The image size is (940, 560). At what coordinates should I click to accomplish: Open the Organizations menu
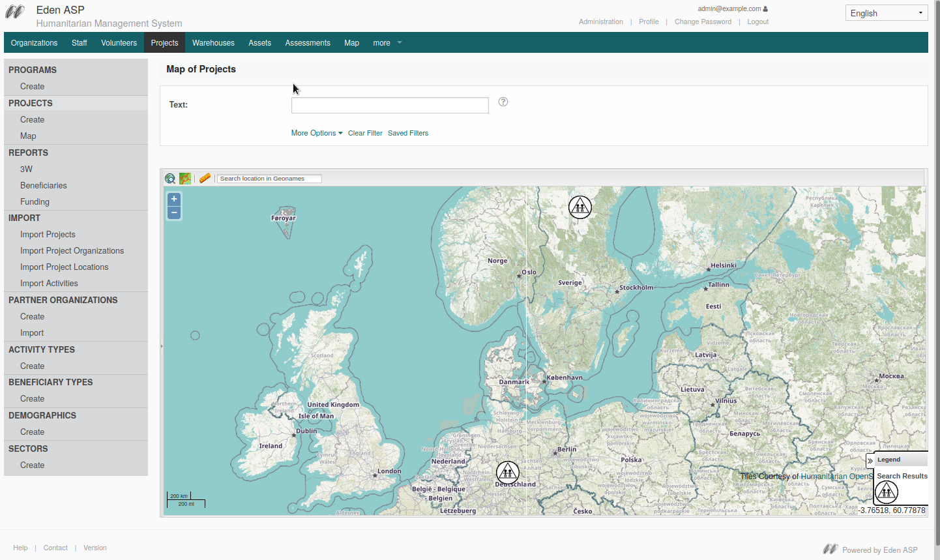[35, 43]
